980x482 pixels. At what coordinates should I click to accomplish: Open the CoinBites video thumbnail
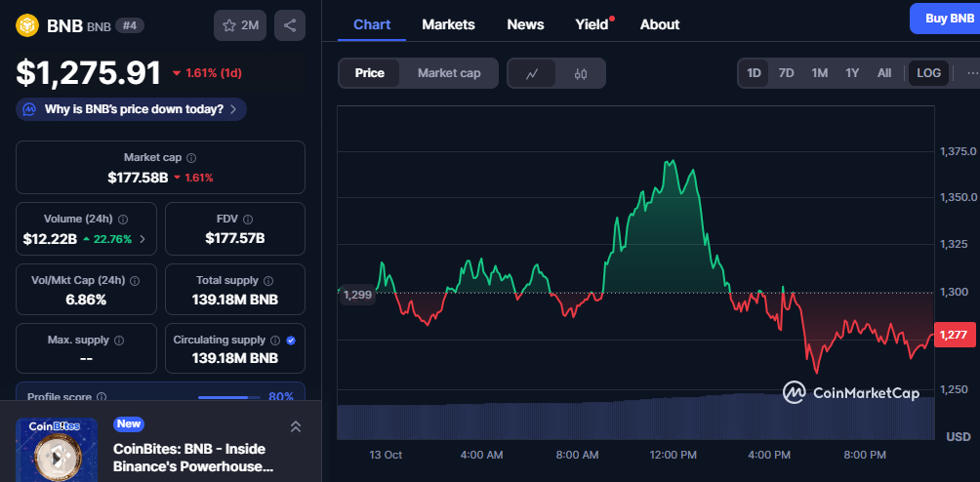(57, 450)
